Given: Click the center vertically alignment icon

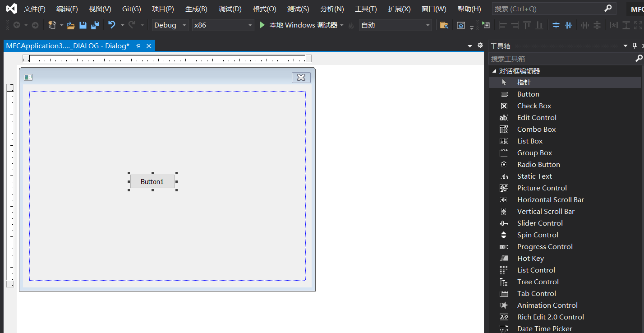Looking at the screenshot, I should (x=556, y=25).
